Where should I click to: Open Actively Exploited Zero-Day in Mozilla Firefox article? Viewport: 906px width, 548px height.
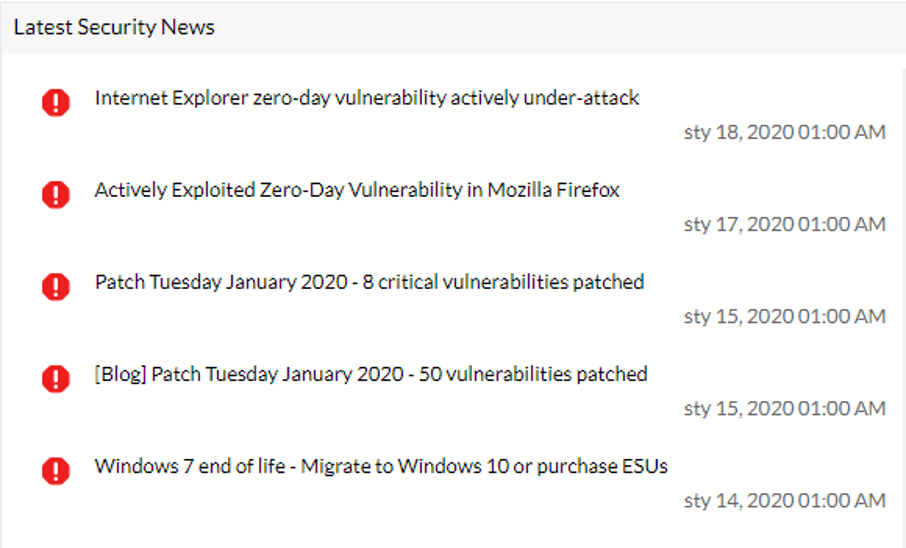[x=356, y=190]
